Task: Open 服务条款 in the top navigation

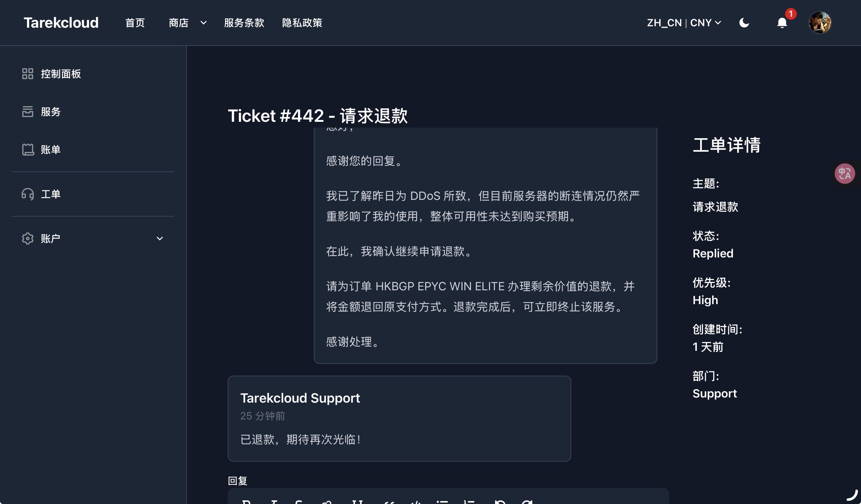Action: point(244,23)
